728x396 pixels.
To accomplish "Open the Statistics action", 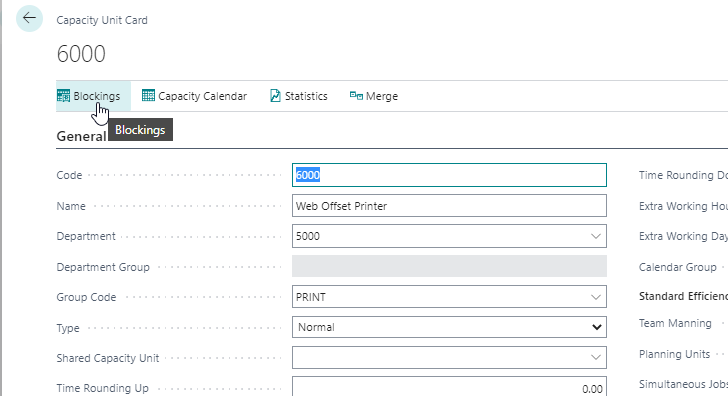I will pyautogui.click(x=299, y=96).
